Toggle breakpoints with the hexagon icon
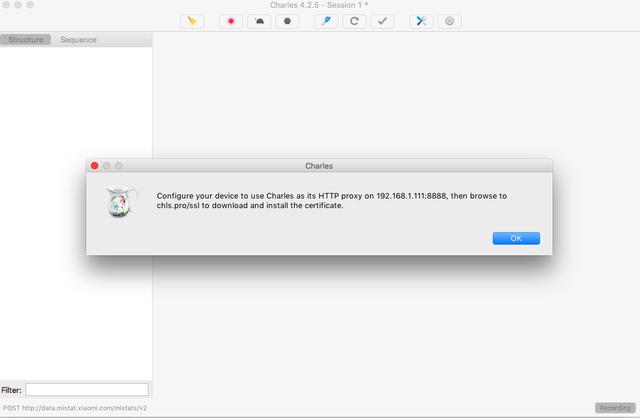Viewport: 640px width, 418px height. tap(287, 21)
